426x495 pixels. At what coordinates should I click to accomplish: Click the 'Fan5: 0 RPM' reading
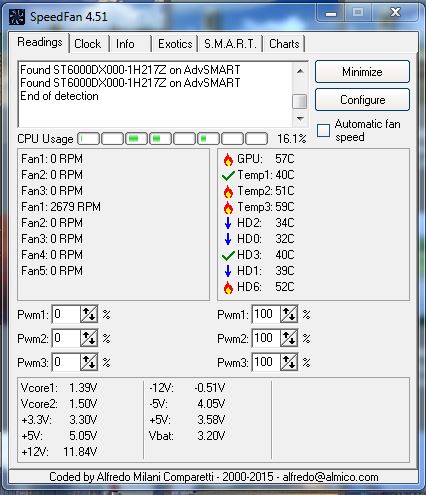52,271
